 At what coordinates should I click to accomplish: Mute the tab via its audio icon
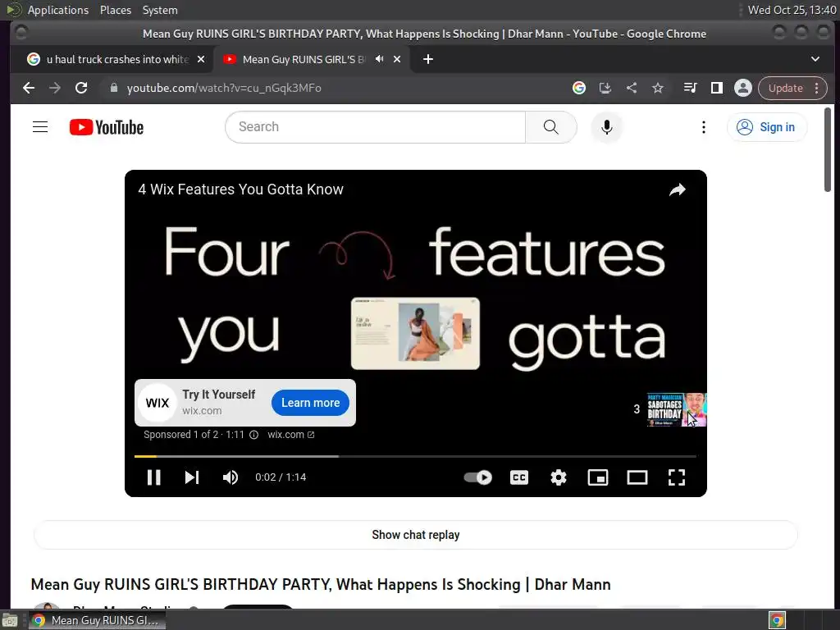(x=379, y=59)
